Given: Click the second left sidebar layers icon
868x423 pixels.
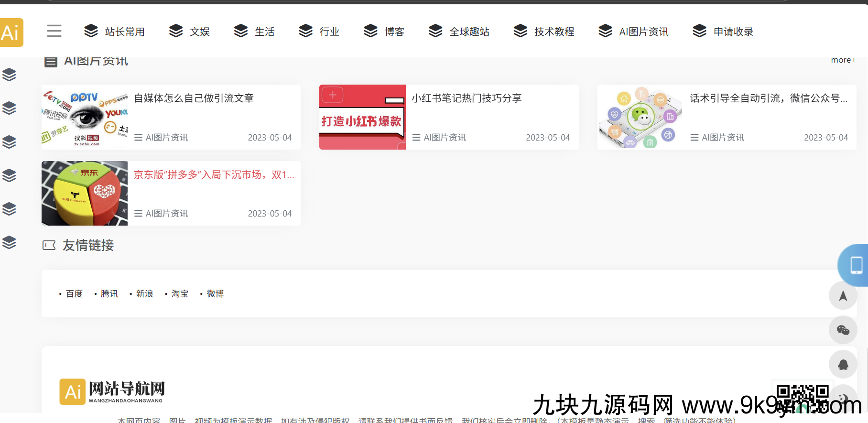Looking at the screenshot, I should (x=9, y=108).
